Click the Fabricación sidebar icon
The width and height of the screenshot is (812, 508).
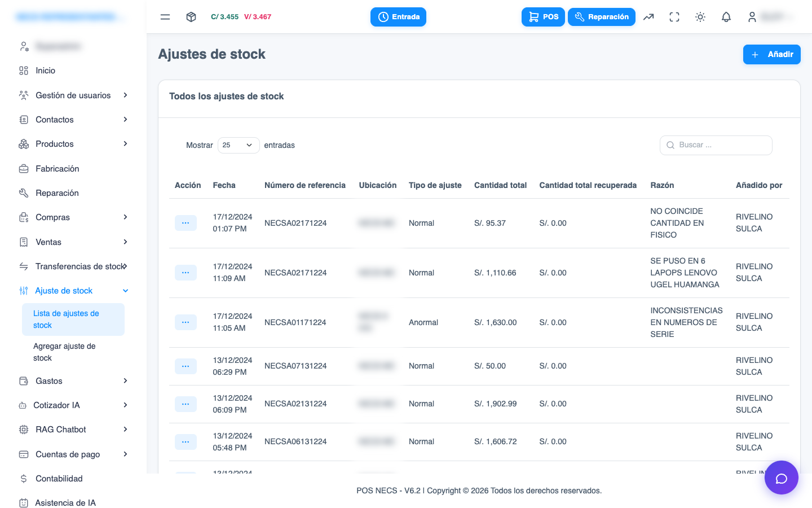point(24,169)
